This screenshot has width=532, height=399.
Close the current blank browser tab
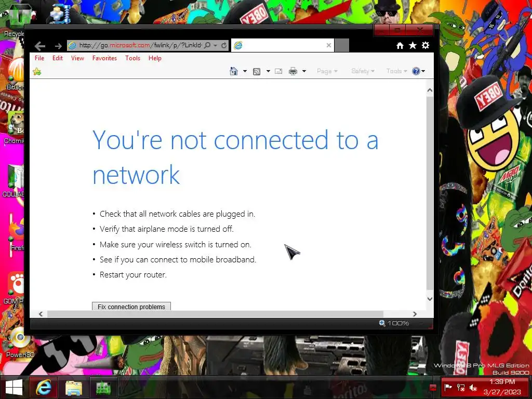328,45
